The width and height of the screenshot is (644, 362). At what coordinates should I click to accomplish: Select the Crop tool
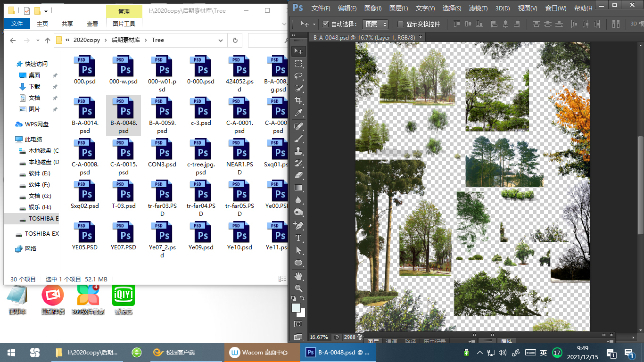(298, 100)
